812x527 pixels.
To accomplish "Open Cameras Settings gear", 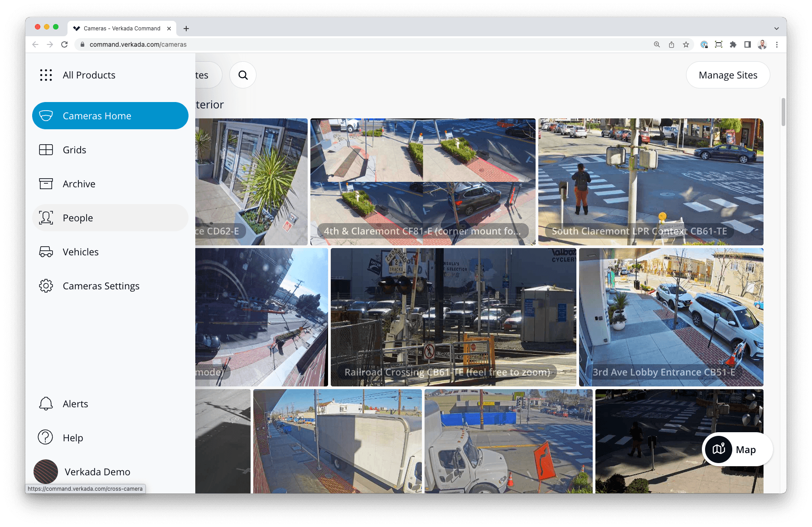I will point(46,286).
